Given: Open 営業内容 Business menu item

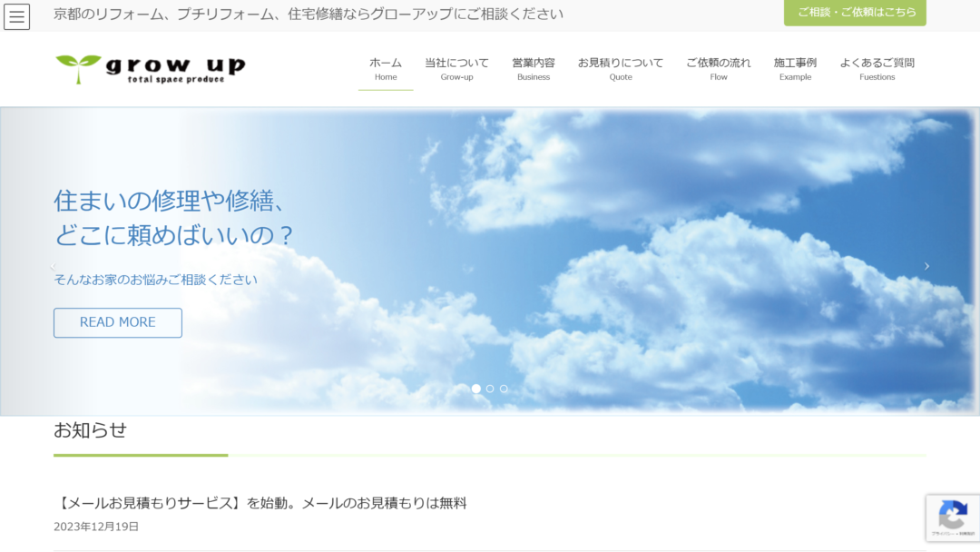Looking at the screenshot, I should point(534,69).
